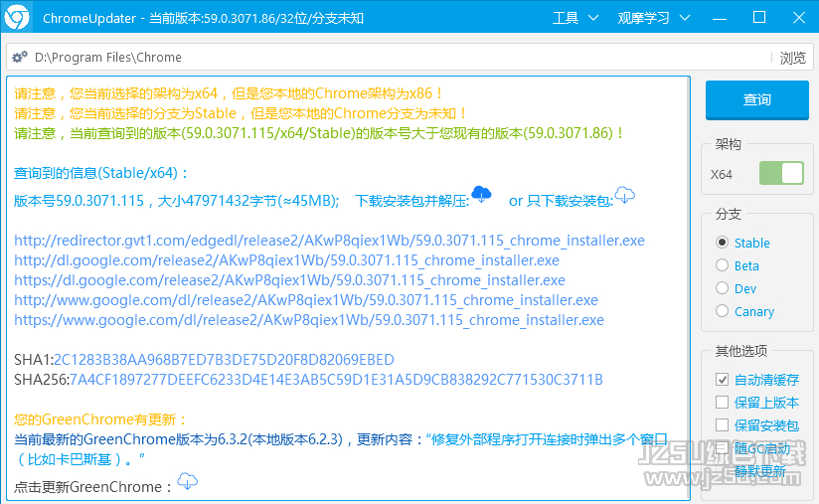Image resolution: width=819 pixels, height=504 pixels.
Task: Minimize the ChromeUpdater window
Action: click(720, 18)
